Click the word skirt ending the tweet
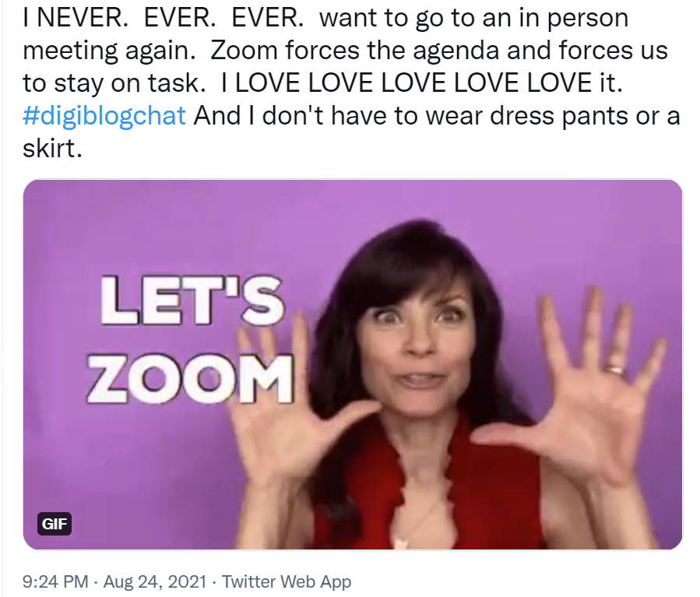Image resolution: width=700 pixels, height=597 pixels. point(52,148)
